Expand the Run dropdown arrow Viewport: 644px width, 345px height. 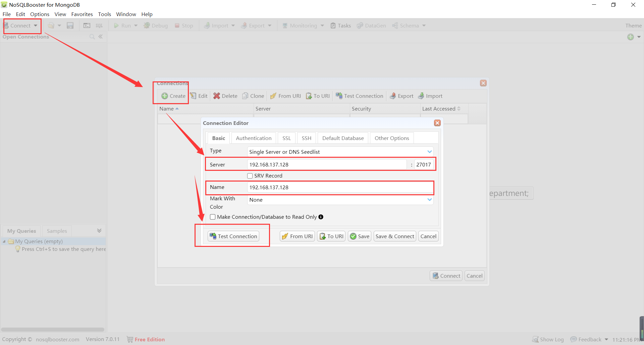pyautogui.click(x=136, y=25)
